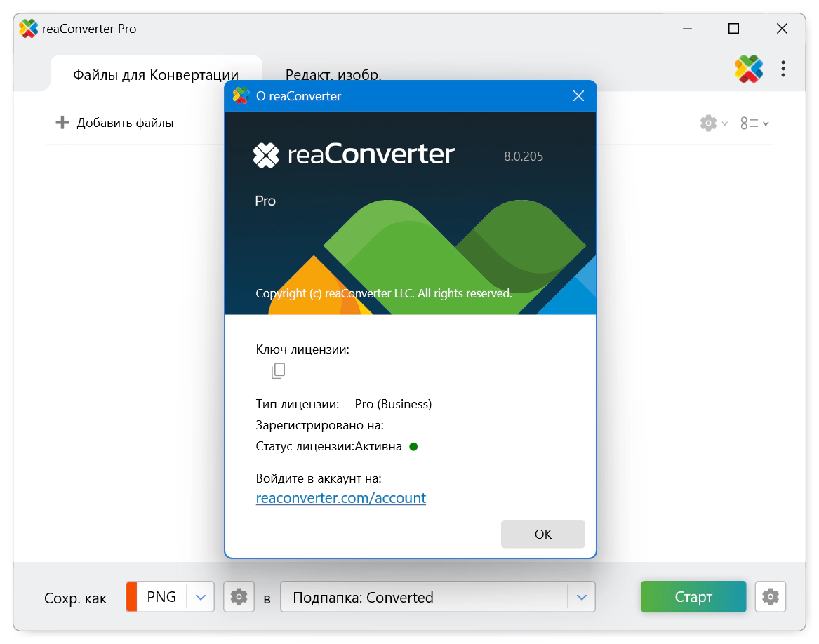This screenshot has height=644, width=819.
Task: Follow the reaconverter.com/account link
Action: 340,498
